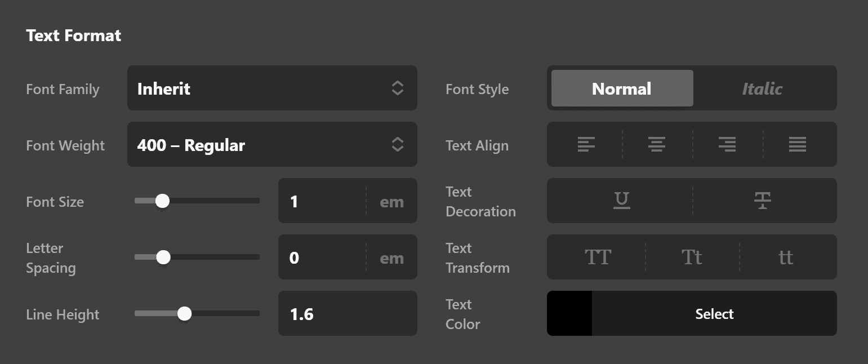Image resolution: width=868 pixels, height=364 pixels.
Task: Choose right text alignment
Action: (x=727, y=144)
